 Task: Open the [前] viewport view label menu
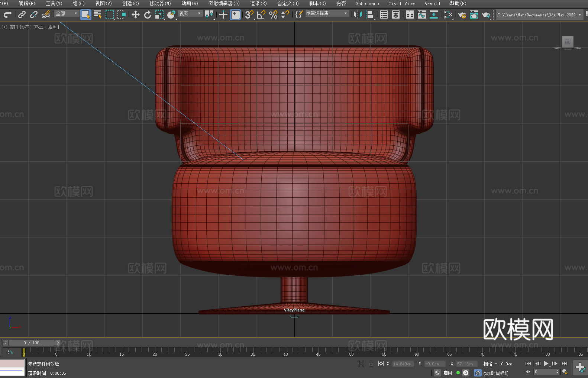coord(14,27)
